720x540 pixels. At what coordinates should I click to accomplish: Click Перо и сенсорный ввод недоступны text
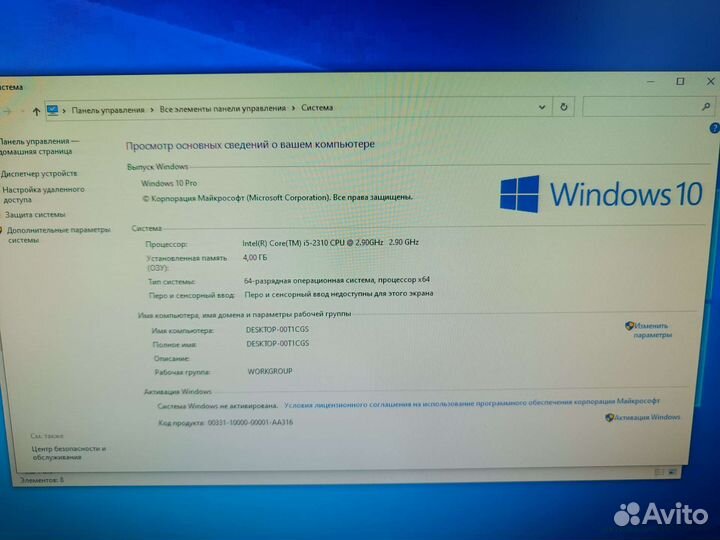point(339,294)
